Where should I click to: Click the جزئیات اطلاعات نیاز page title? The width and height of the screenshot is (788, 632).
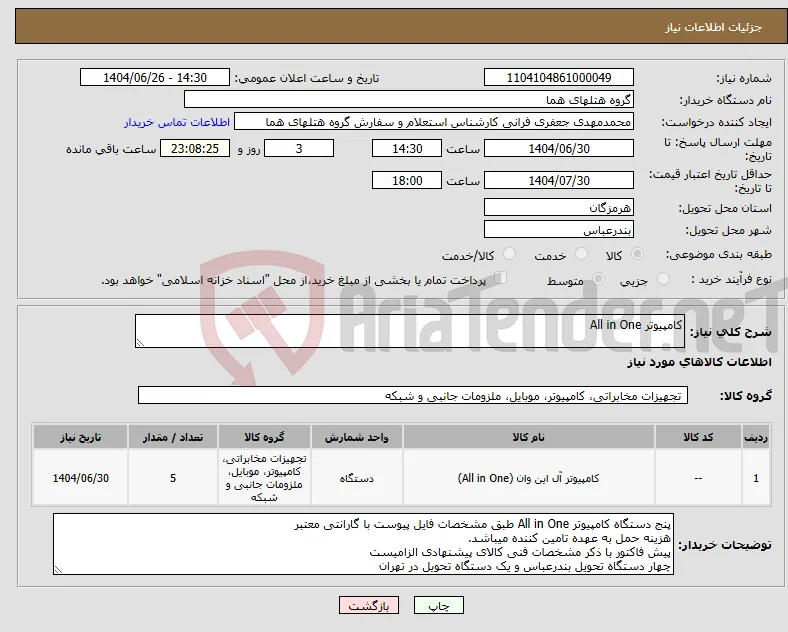pos(714,27)
